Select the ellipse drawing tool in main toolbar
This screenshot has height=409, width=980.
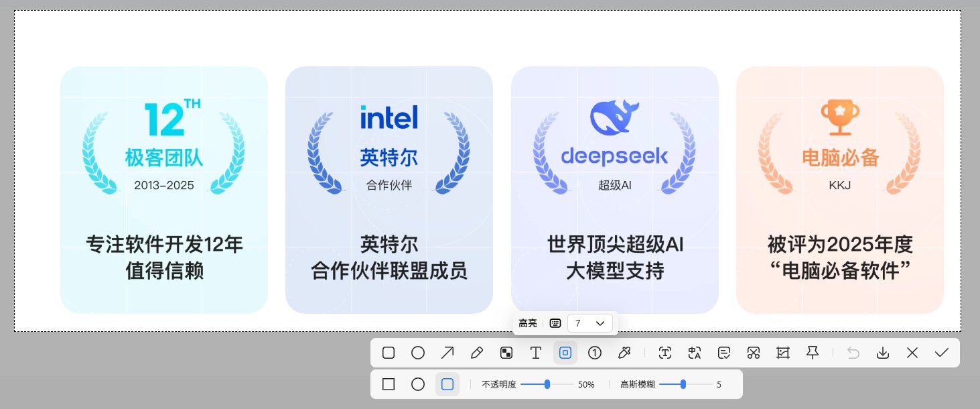(x=418, y=353)
